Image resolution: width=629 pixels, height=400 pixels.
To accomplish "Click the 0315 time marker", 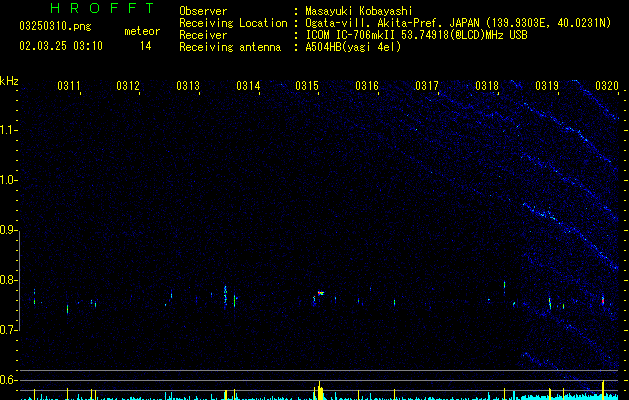I will (307, 86).
